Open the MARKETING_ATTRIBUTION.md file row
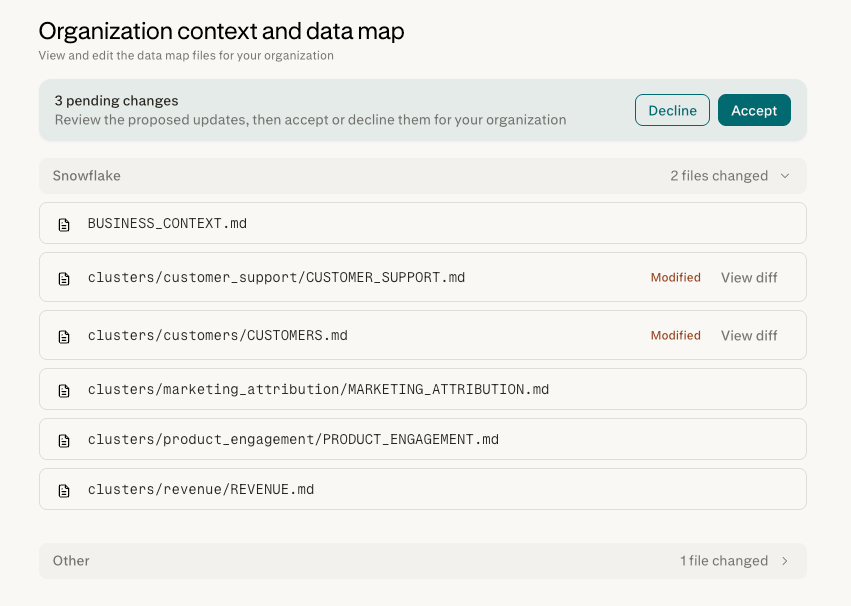Screen dimensions: 851x606 point(423,389)
